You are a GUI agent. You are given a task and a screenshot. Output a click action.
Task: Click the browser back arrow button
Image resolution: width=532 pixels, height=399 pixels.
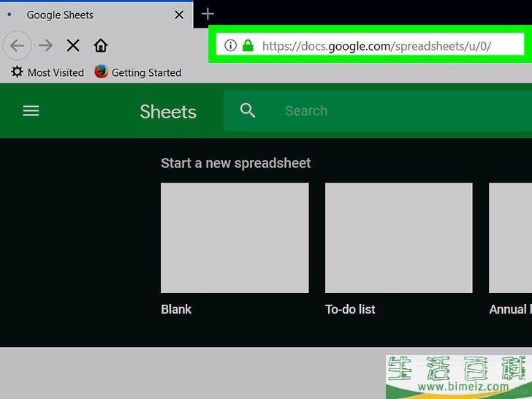click(18, 45)
